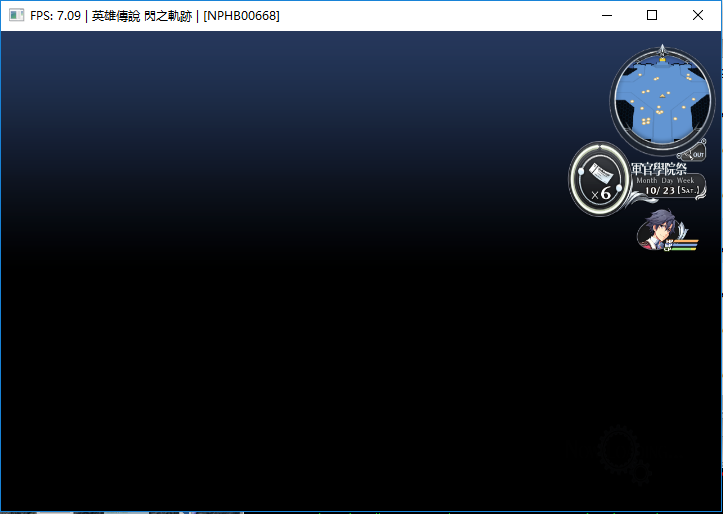Minimize the game window
723x514 pixels.
point(607,15)
